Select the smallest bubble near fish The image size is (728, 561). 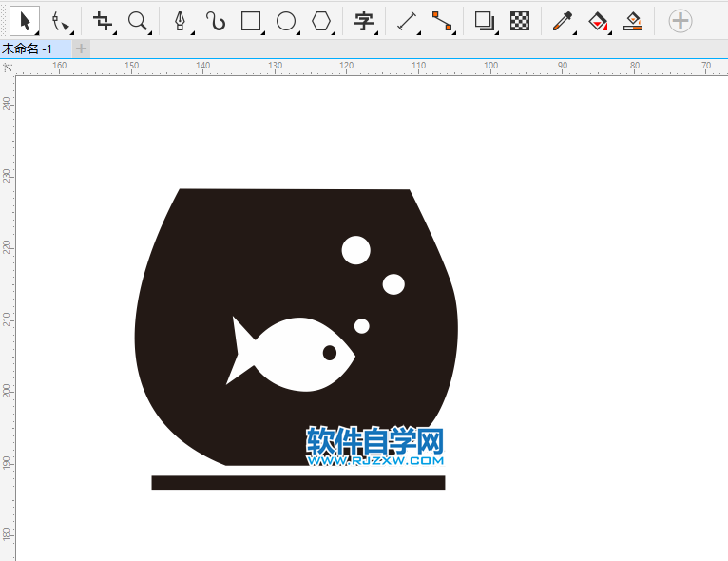[x=362, y=326]
